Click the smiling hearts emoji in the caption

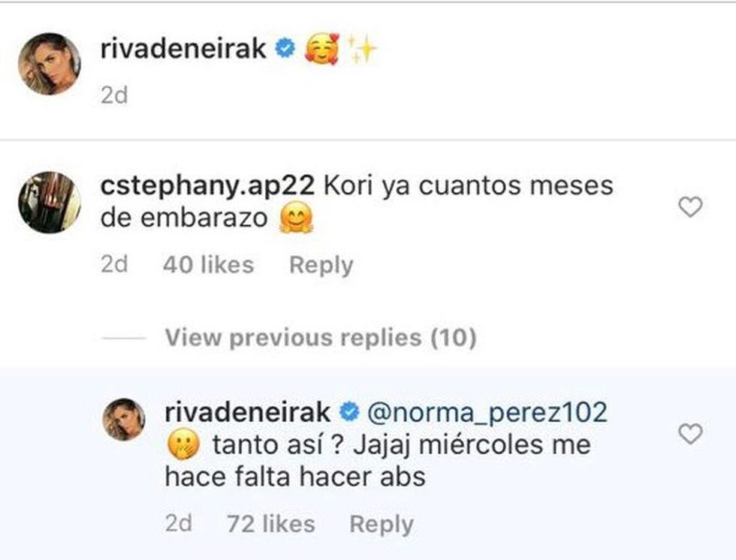tap(321, 50)
